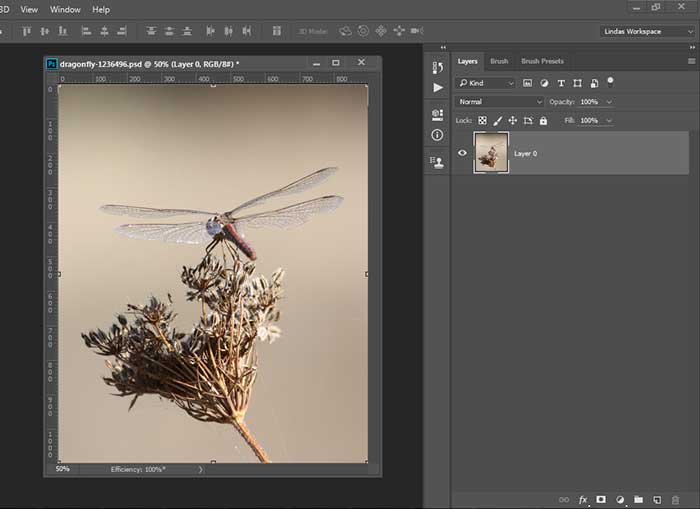Create a new layer icon
This screenshot has width=700, height=509.
point(657,500)
